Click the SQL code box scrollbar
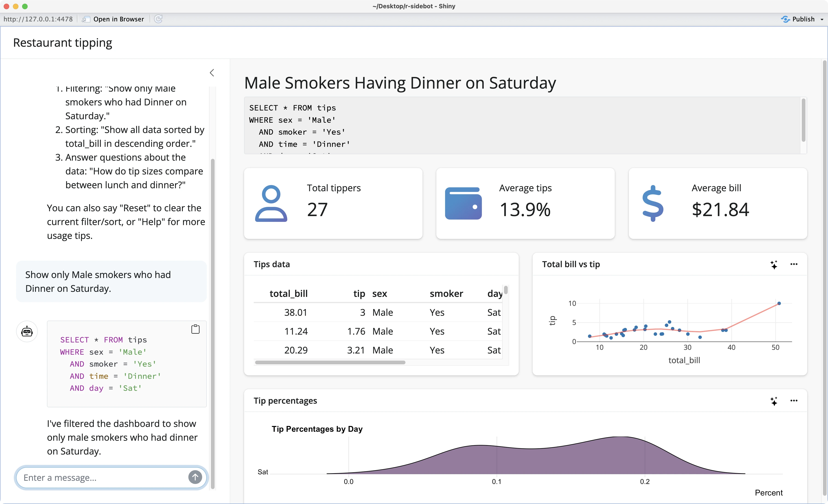The image size is (828, 504). click(803, 120)
